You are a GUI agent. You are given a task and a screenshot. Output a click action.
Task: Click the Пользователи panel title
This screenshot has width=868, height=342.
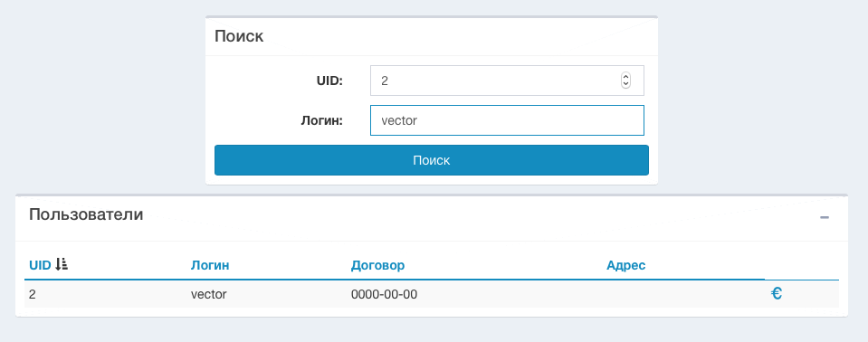coord(86,214)
